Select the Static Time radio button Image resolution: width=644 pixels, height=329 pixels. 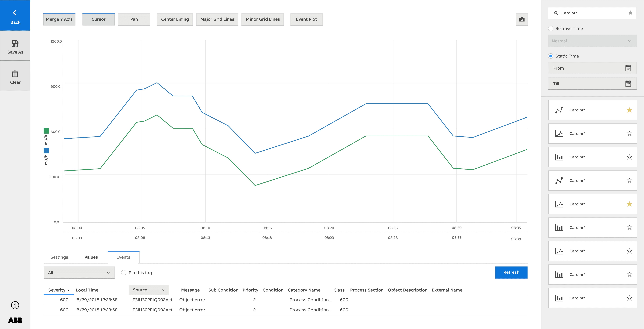(551, 56)
